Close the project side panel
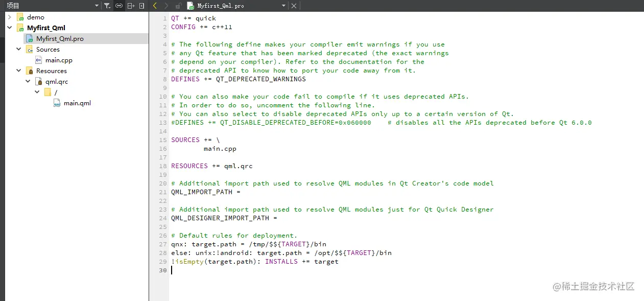This screenshot has height=301, width=644. [x=141, y=6]
